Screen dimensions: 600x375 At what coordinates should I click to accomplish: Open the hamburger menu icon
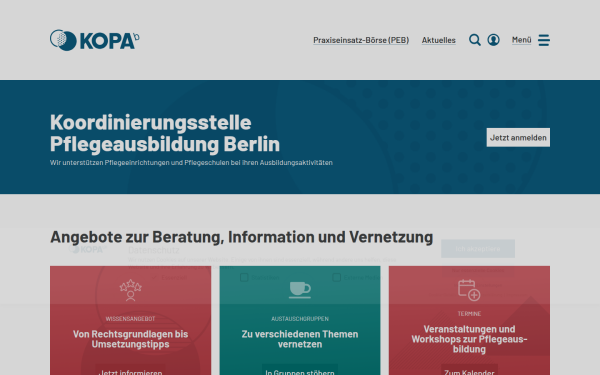pos(544,40)
